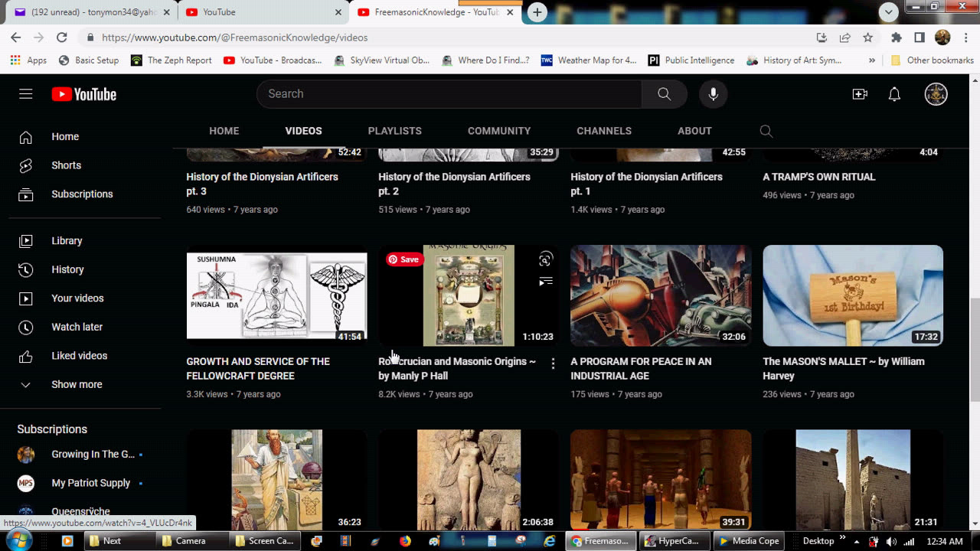The image size is (980, 551).
Task: Open a new browser tab
Action: coord(537,12)
